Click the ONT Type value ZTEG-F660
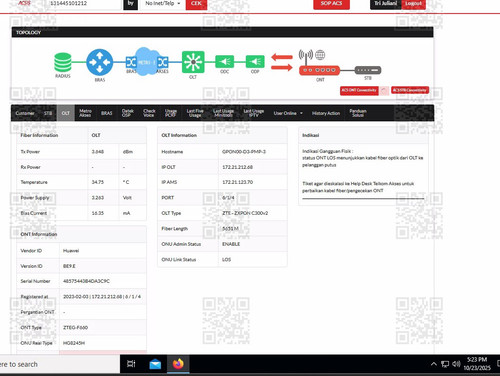The image size is (500, 376). coord(75,328)
